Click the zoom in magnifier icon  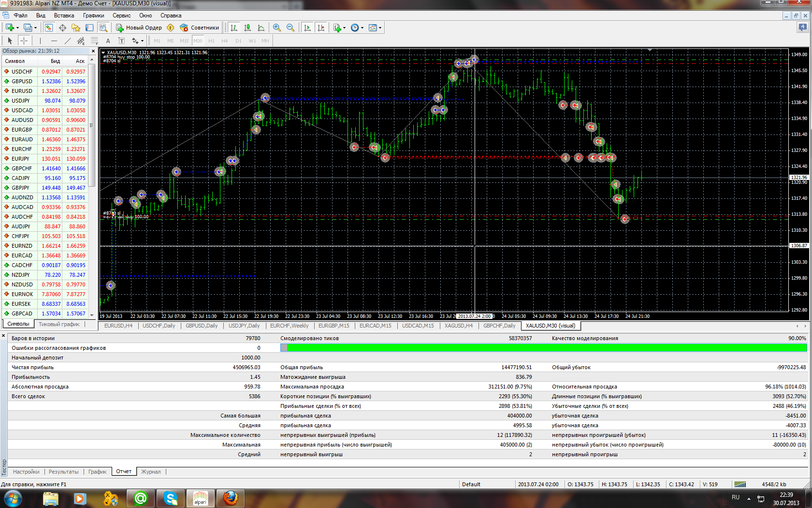click(277, 28)
